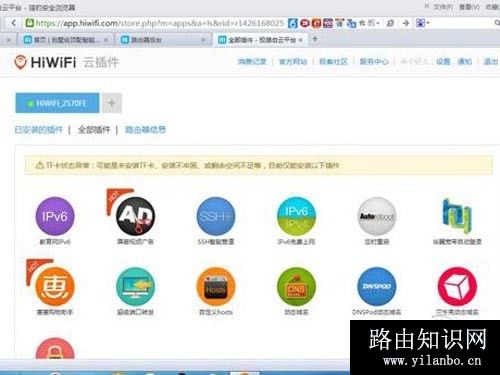This screenshot has height=375, width=500.
Task: Open the 路由器信息 link
Action: (x=145, y=130)
